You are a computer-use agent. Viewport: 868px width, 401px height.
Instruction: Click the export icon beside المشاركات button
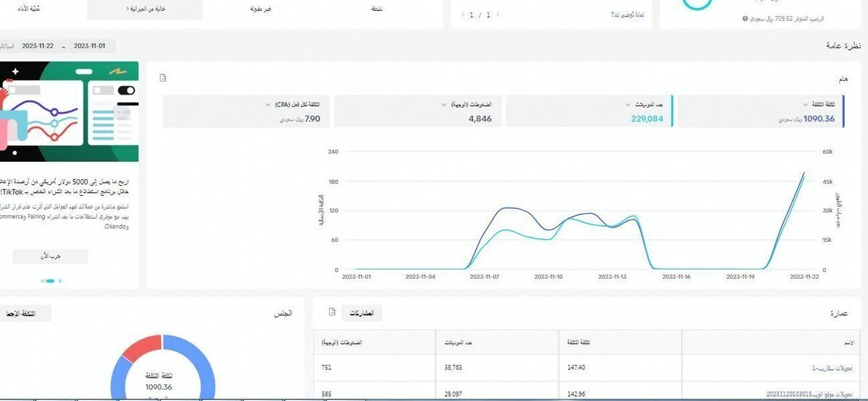pos(332,312)
